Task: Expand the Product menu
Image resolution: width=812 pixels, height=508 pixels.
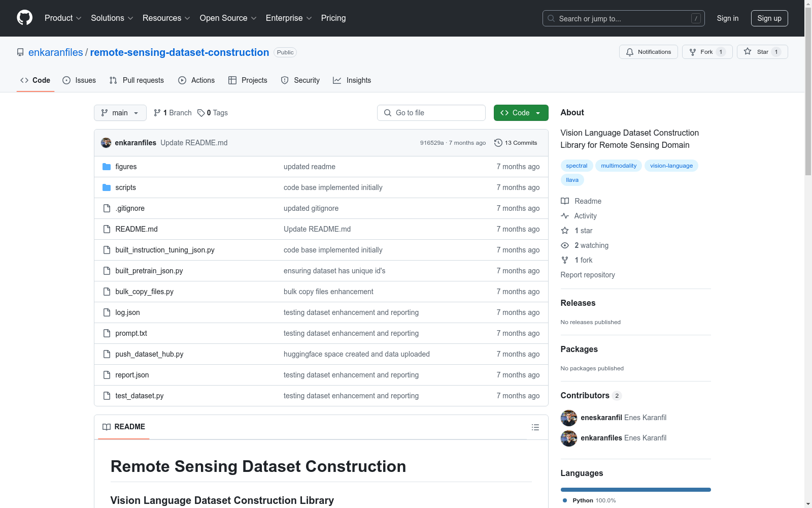Action: point(63,18)
